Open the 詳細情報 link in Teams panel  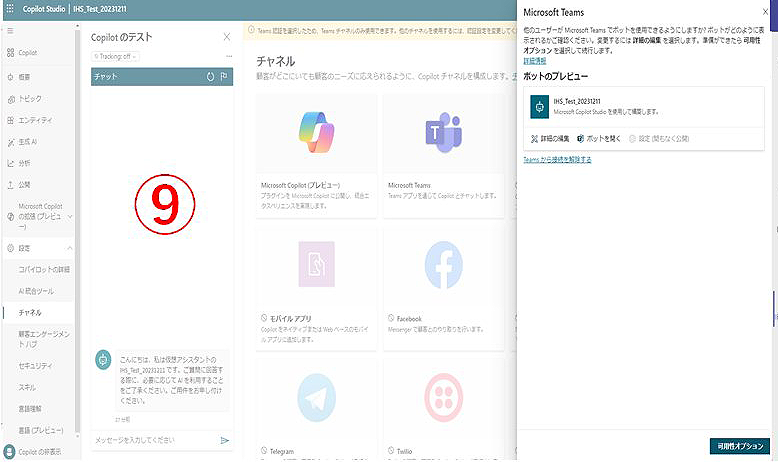(534, 61)
